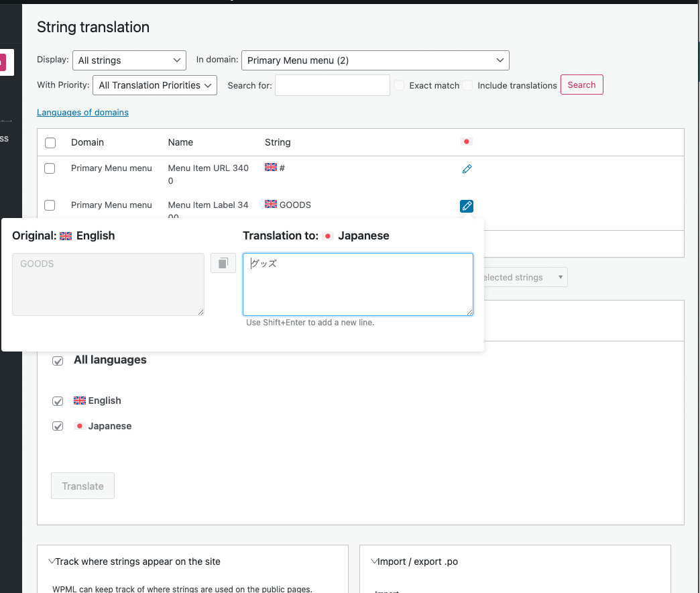700x593 pixels.
Task: Enable the Include translations checkbox
Action: [467, 85]
